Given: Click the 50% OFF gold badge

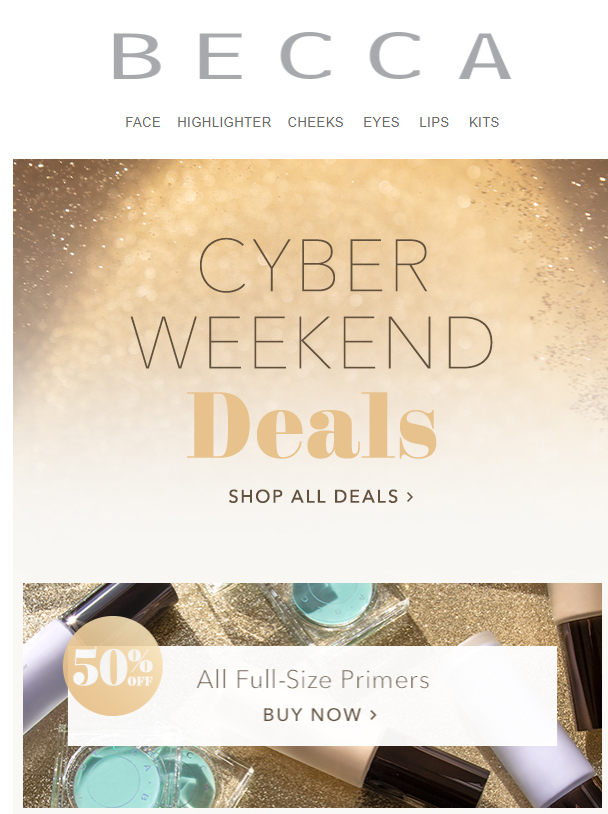Looking at the screenshot, I should [x=113, y=666].
